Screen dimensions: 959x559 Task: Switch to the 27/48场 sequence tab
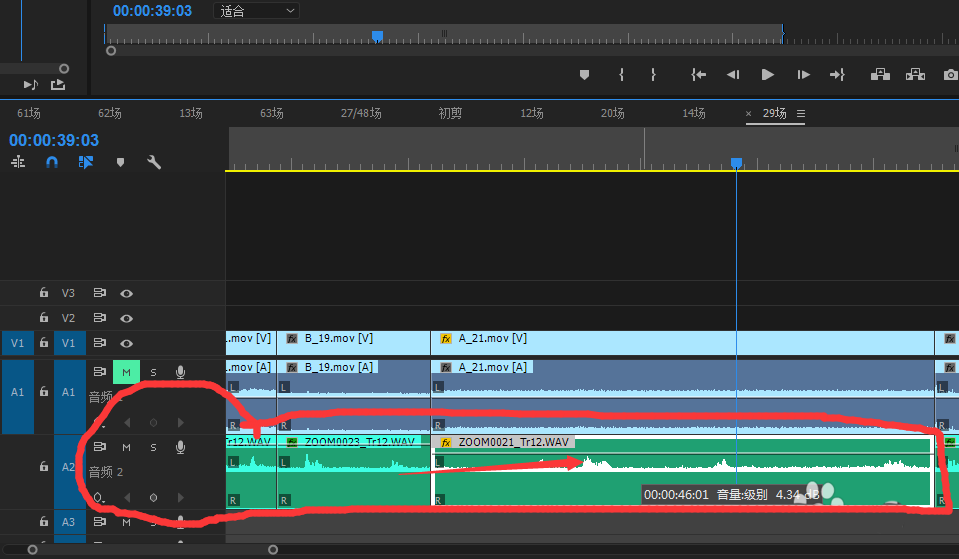click(361, 114)
